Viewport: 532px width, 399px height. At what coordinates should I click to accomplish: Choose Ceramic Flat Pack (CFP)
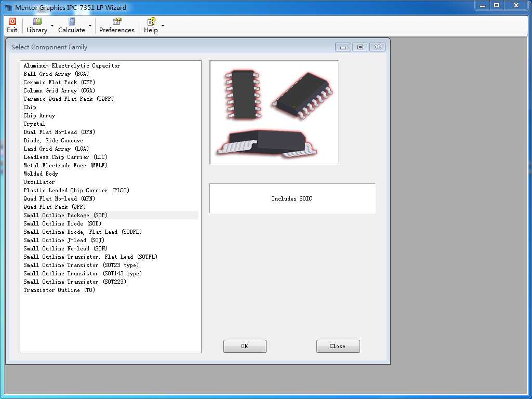(109, 82)
